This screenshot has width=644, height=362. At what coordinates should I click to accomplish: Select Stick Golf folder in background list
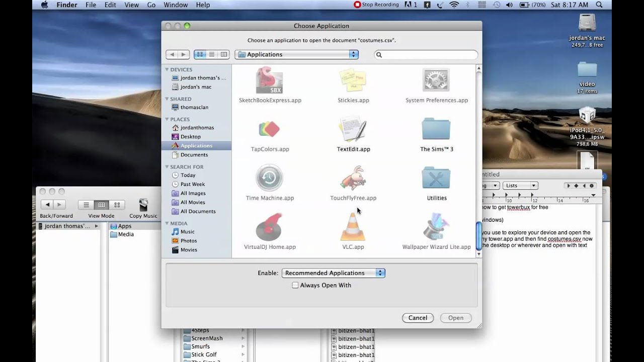(204, 354)
